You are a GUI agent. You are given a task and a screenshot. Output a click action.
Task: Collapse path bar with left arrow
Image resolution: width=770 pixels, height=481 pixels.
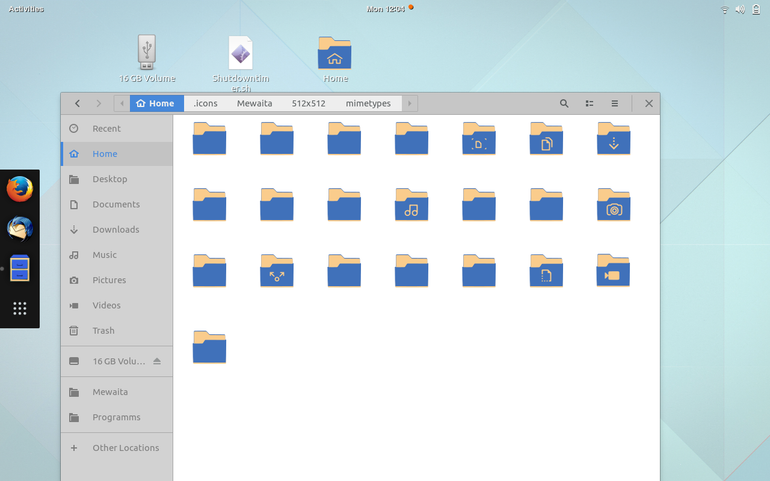coord(122,103)
